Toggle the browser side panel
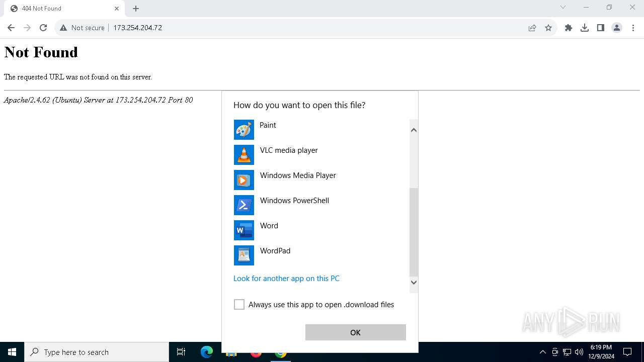Image resolution: width=644 pixels, height=362 pixels. tap(601, 28)
